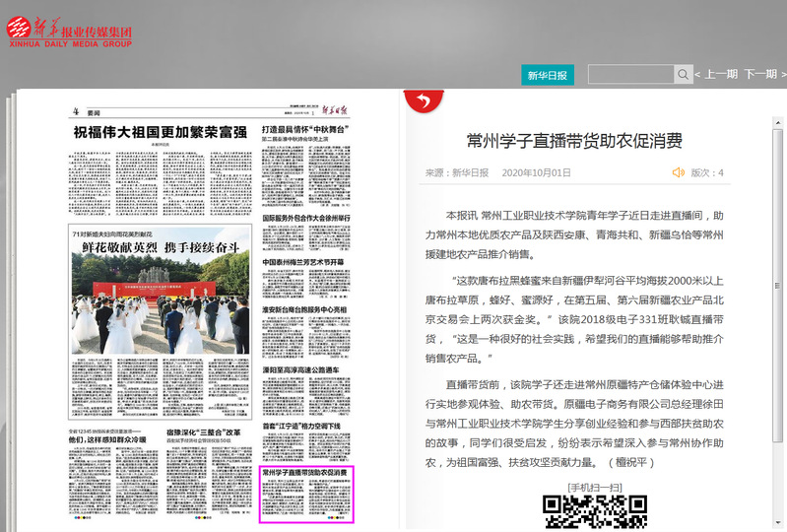Screen dimensions: 787x532
Task: Open article 打造最具情怀"中秋舞台"
Action: [x=306, y=129]
